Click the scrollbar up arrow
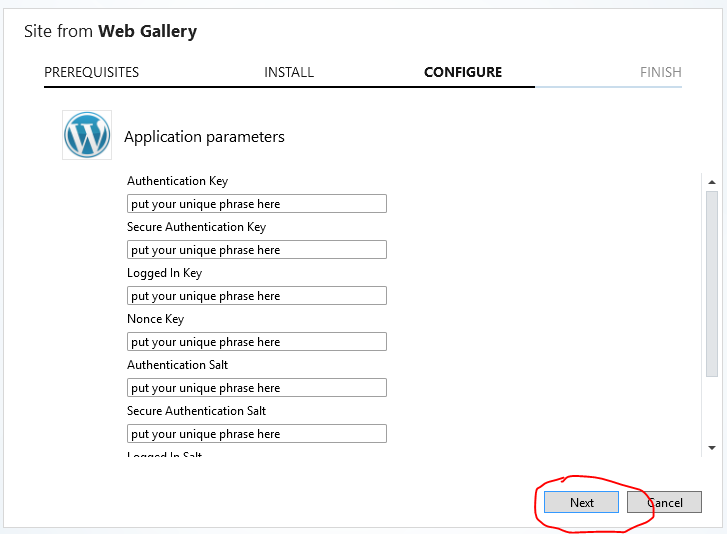This screenshot has width=727, height=534. pos(712,182)
